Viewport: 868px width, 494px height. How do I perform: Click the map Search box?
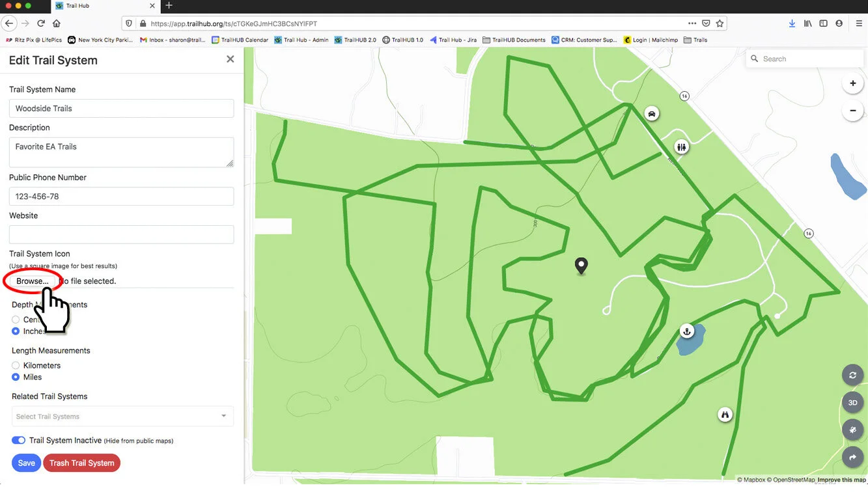(x=805, y=59)
